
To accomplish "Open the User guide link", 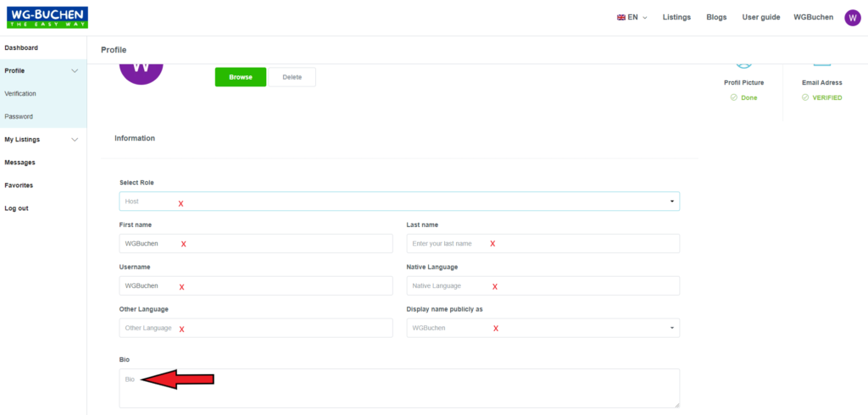I will (761, 17).
